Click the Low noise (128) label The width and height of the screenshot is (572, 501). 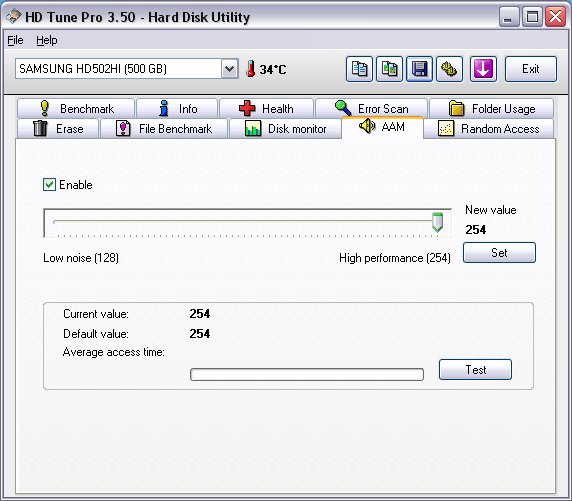pos(81,258)
